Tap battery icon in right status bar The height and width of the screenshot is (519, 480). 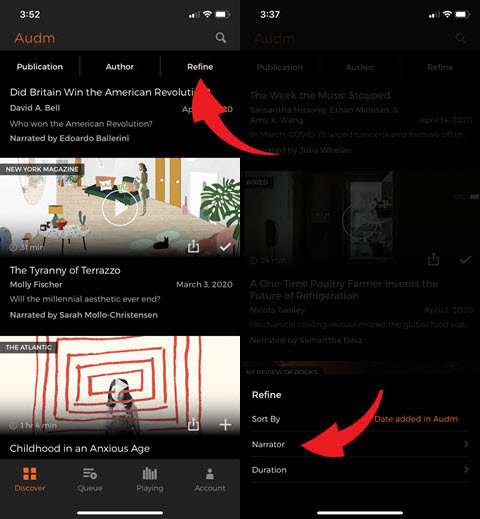[463, 14]
